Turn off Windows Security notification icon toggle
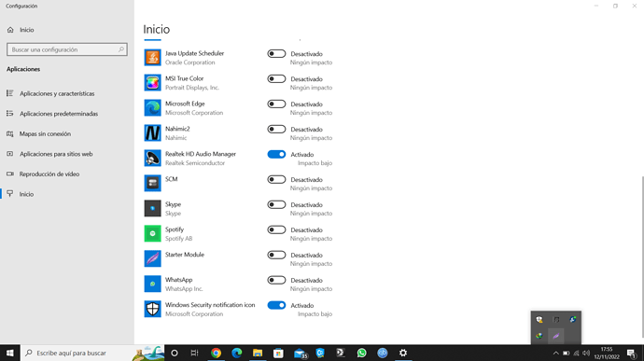Image resolution: width=644 pixels, height=361 pixels. point(276,305)
